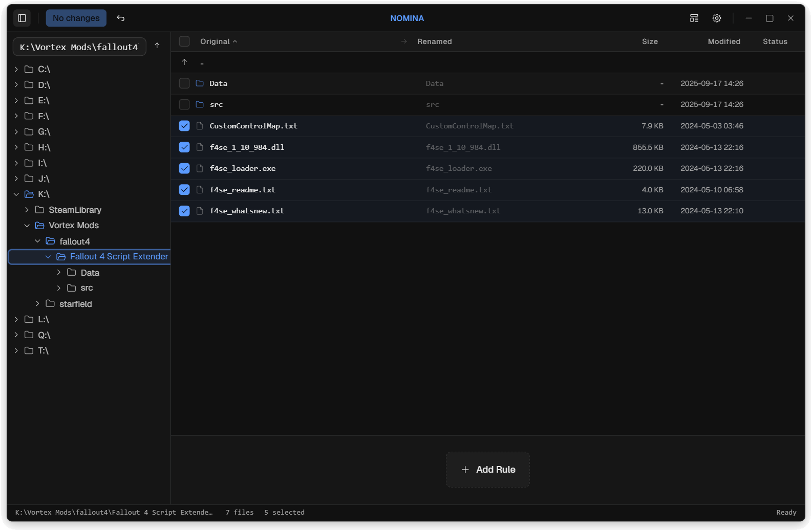Open the presets list icon
Image resolution: width=812 pixels, height=531 pixels.
pyautogui.click(x=694, y=18)
